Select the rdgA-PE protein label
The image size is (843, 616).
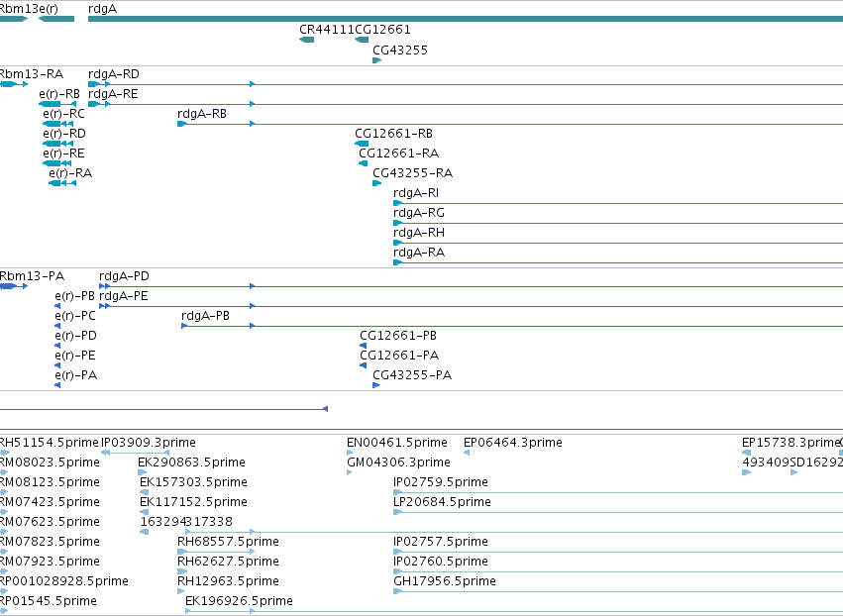click(123, 296)
